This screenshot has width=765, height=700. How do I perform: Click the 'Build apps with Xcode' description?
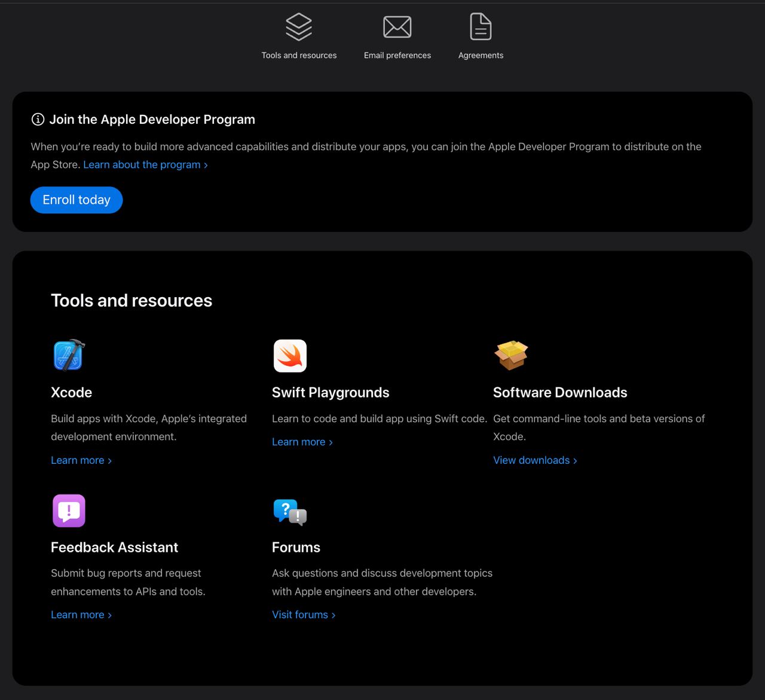[149, 427]
